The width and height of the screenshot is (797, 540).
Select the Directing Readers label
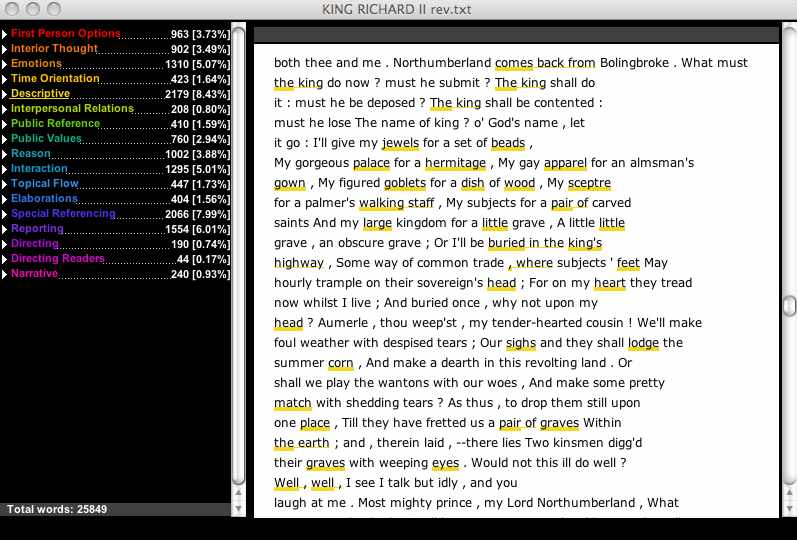pos(57,258)
